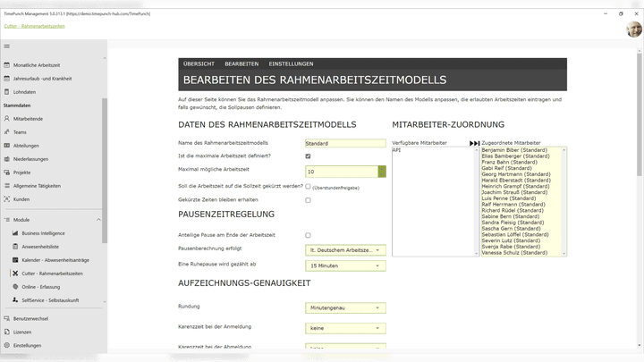Image resolution: width=644 pixels, height=362 pixels.
Task: Click the Online Erfassung globe icon
Action: point(15,287)
